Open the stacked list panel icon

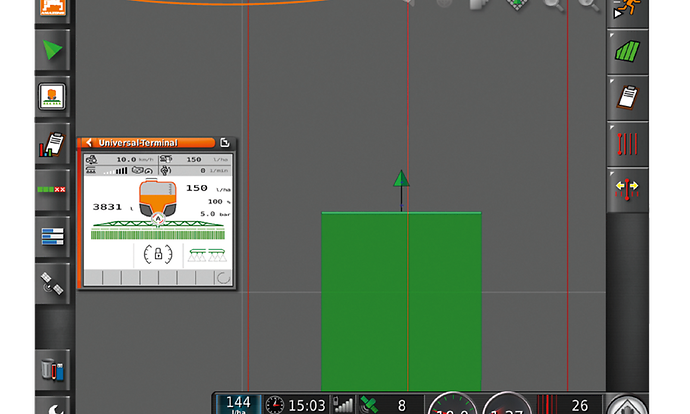coord(51,236)
